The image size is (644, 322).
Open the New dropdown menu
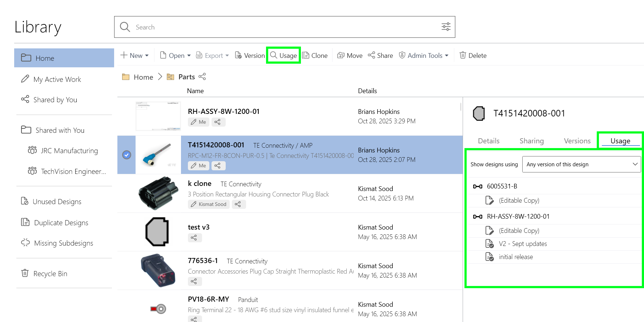click(x=134, y=55)
